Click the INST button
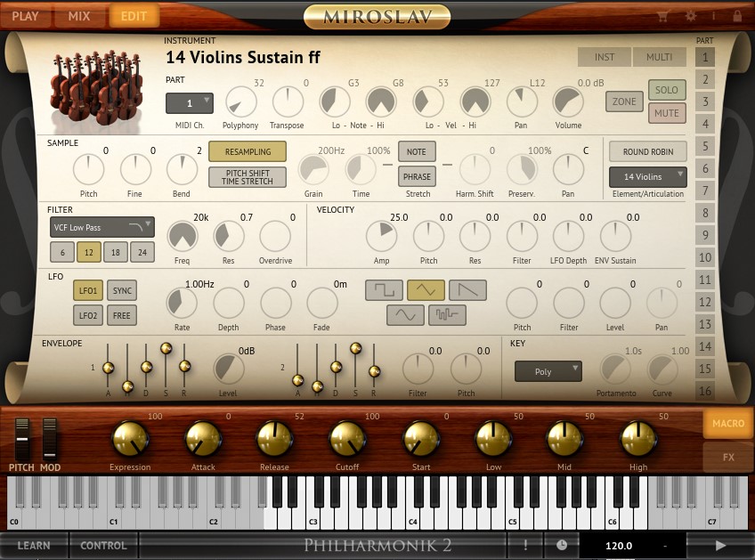The width and height of the screenshot is (755, 560). [x=605, y=57]
